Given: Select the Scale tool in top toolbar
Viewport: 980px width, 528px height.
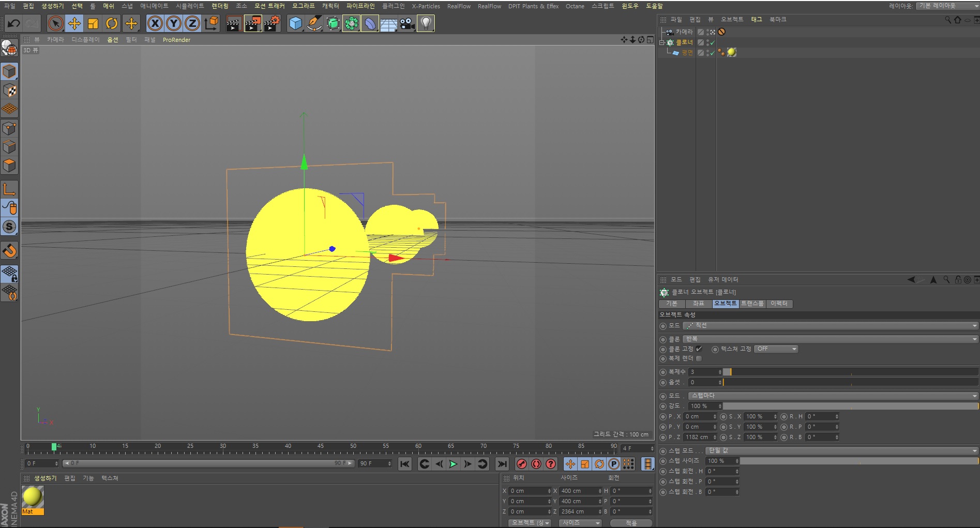Looking at the screenshot, I should 93,23.
